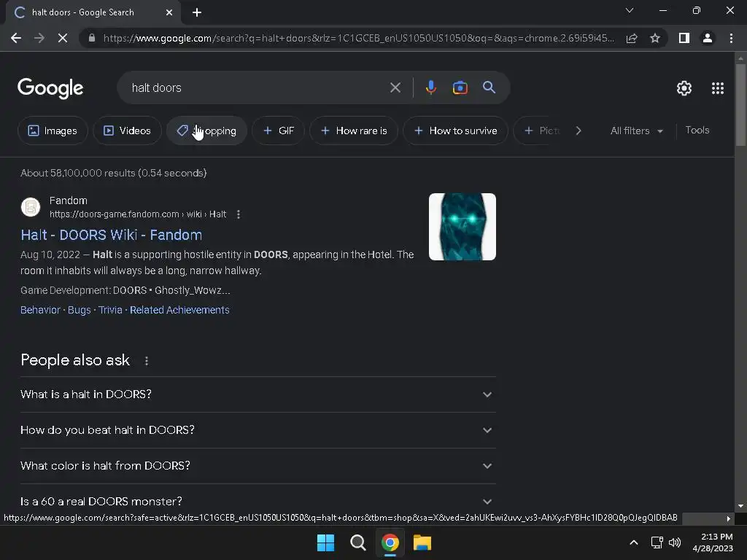
Task: Stop page loading with the X button
Action: tap(63, 38)
